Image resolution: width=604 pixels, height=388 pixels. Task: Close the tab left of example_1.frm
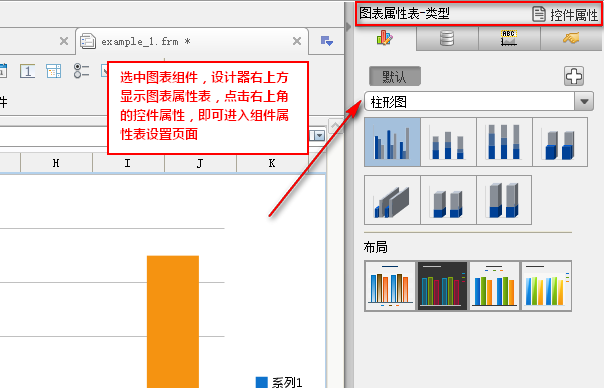point(64,41)
